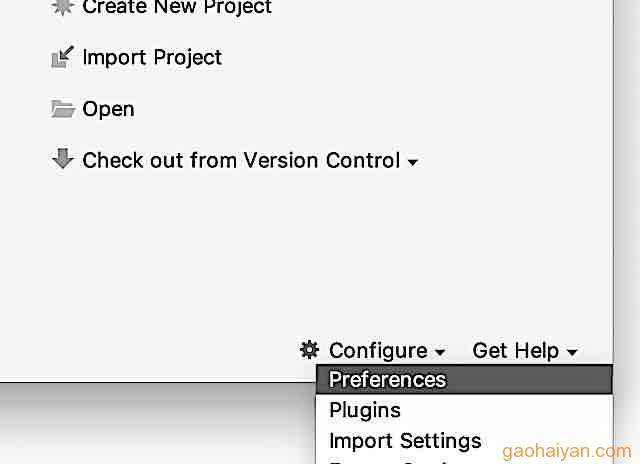The height and width of the screenshot is (464, 640).
Task: Click the Configure gear icon
Action: pyautogui.click(x=309, y=350)
